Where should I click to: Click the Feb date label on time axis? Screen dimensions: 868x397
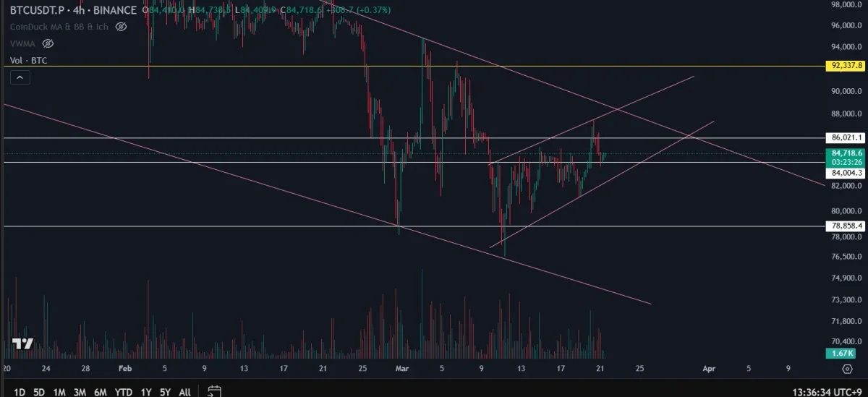[125, 368]
